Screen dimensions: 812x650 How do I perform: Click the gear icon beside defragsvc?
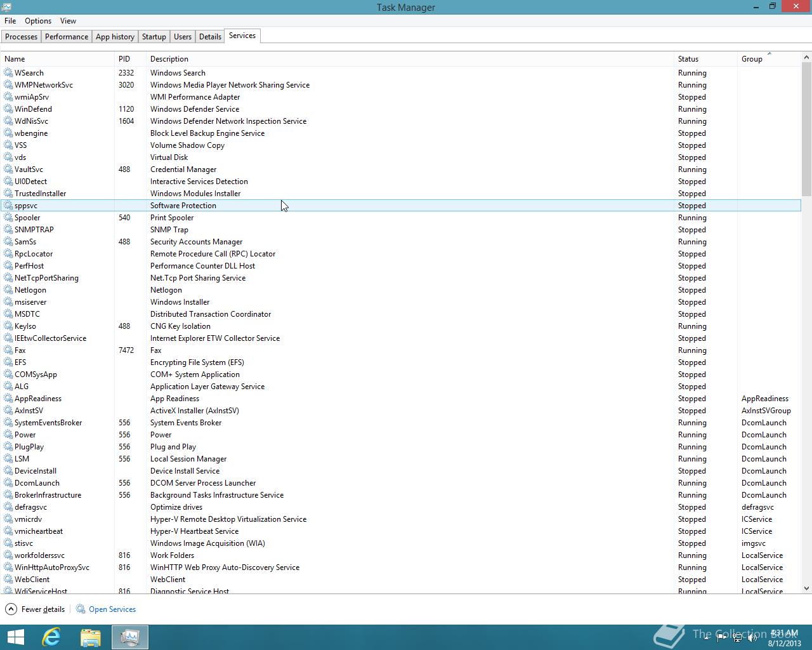[8, 507]
